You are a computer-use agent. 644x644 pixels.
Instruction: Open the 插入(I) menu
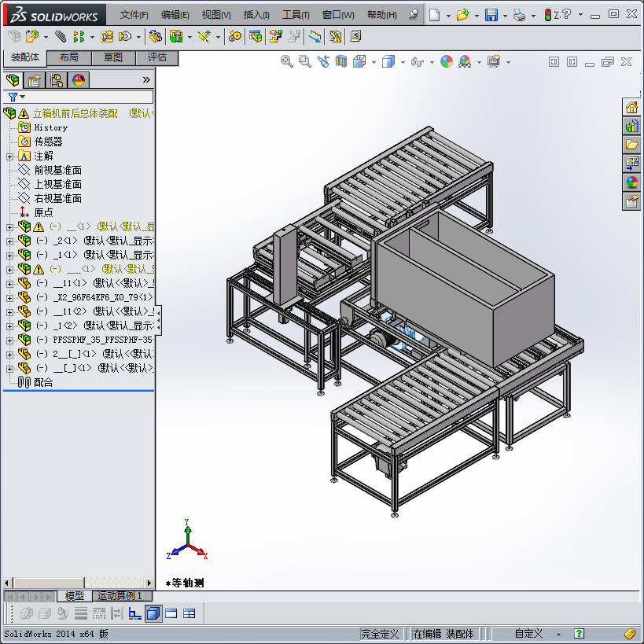pos(256,15)
